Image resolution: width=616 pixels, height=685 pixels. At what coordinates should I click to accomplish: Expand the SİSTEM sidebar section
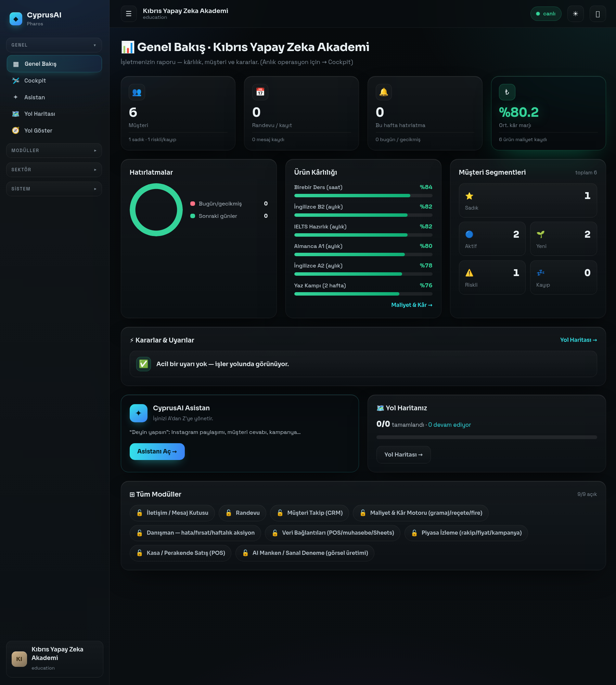54,189
